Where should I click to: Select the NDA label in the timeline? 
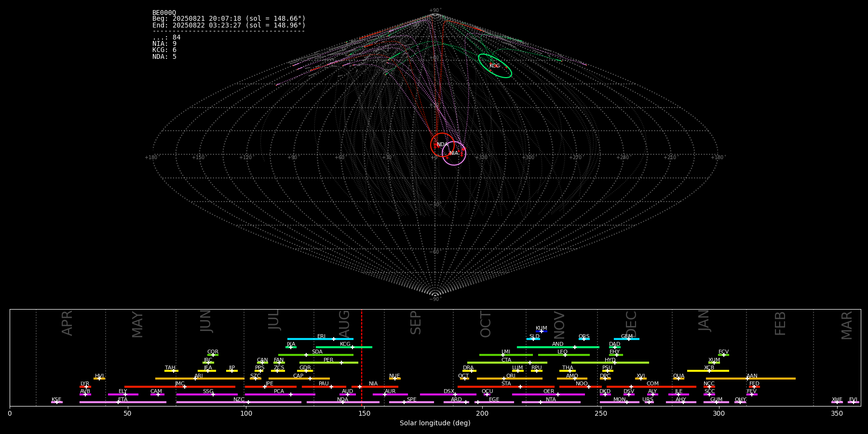pos(342,400)
